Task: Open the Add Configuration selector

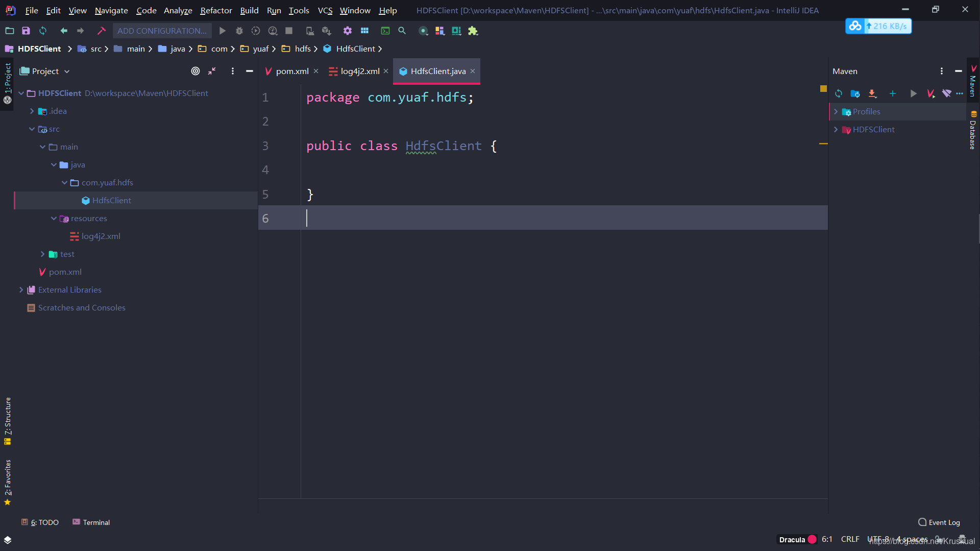Action: tap(162, 31)
